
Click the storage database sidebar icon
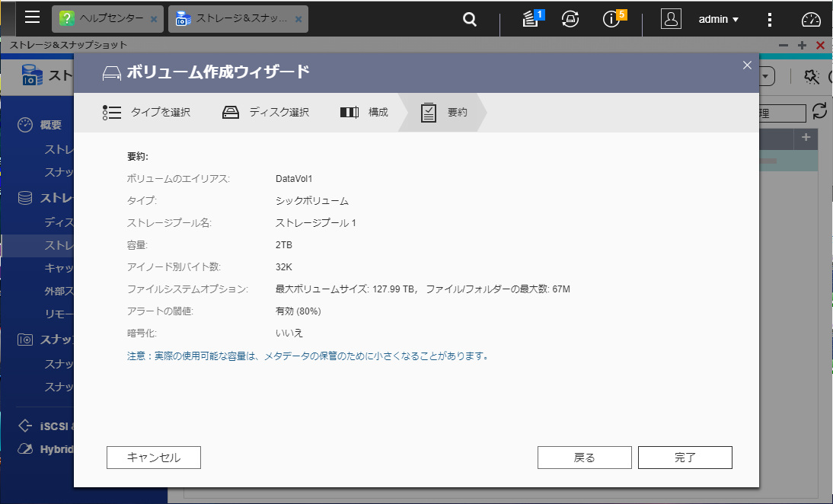(x=25, y=198)
